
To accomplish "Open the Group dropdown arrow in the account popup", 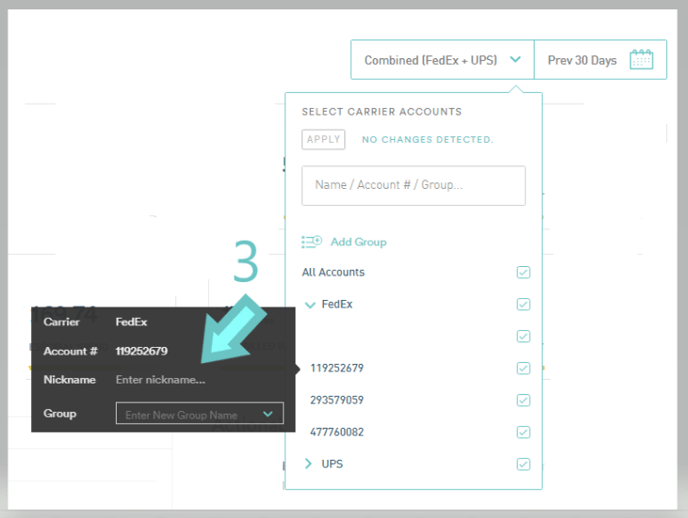I will [x=268, y=414].
